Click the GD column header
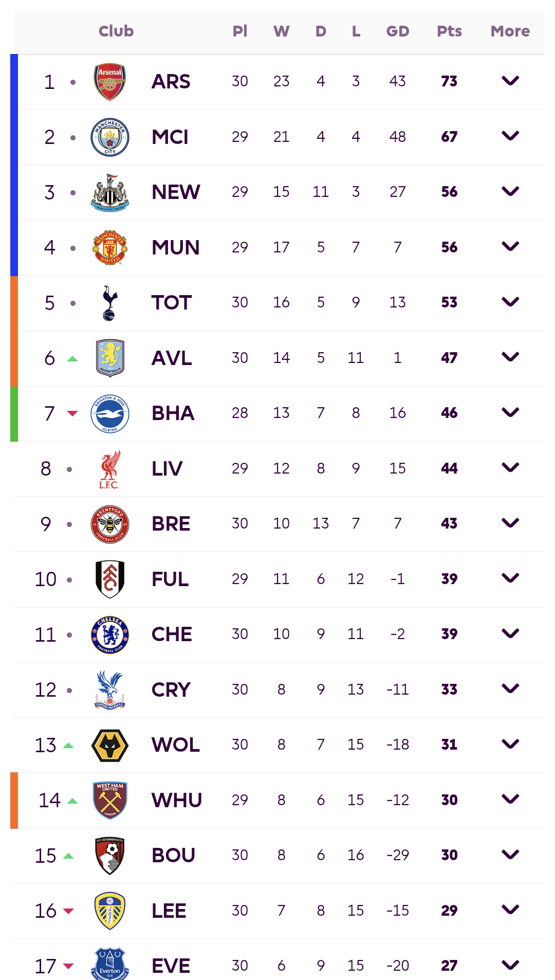This screenshot has height=980, width=555. click(398, 31)
